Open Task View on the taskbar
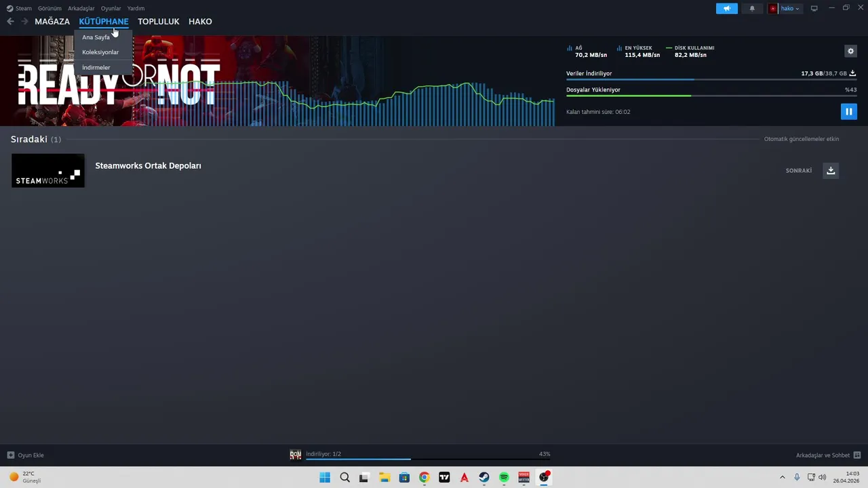This screenshot has height=488, width=868. click(364, 477)
